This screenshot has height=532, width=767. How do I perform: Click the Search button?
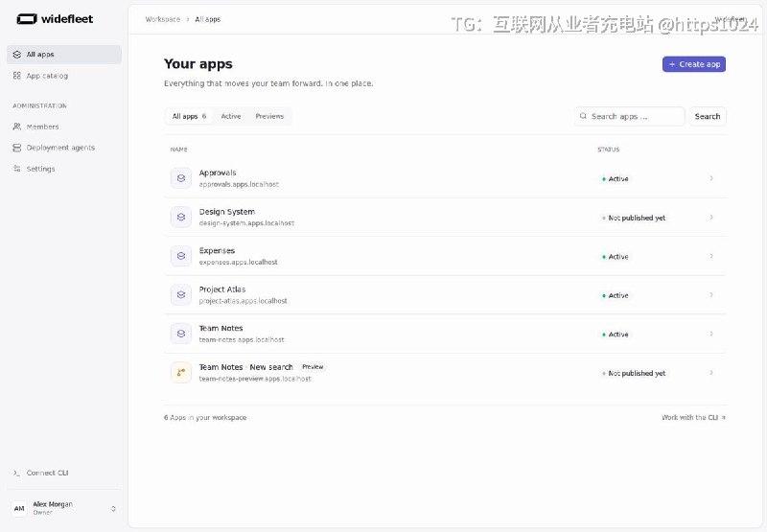[x=708, y=116]
